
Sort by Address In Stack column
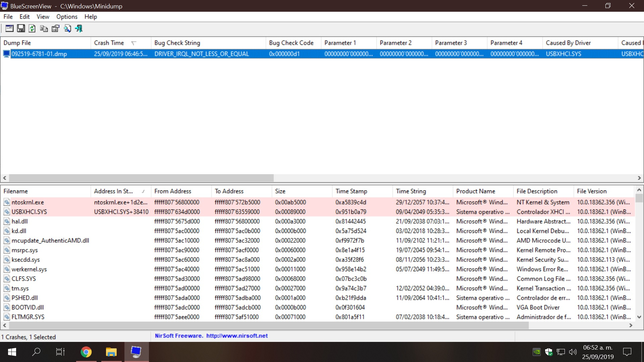(113, 191)
